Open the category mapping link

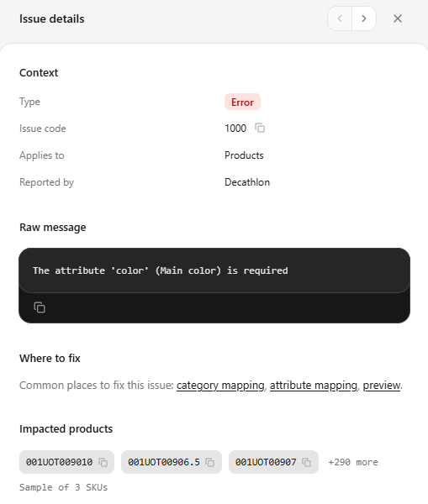click(x=220, y=385)
